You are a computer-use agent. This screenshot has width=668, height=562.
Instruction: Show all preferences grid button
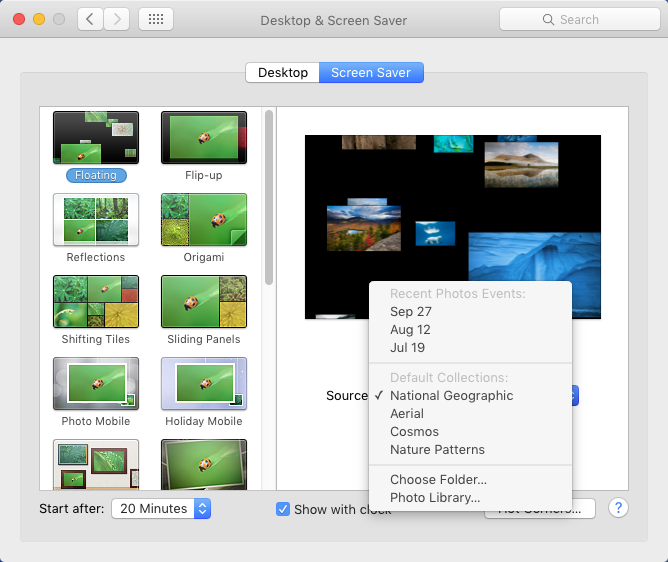point(156,19)
